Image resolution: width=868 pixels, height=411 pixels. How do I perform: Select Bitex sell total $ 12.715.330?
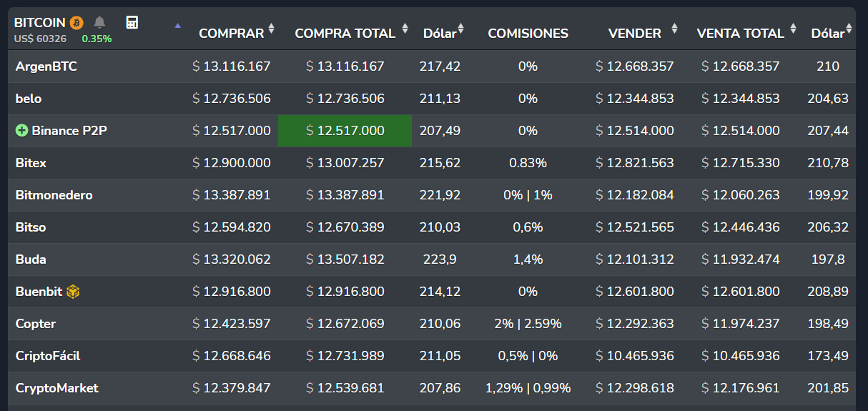[741, 163]
